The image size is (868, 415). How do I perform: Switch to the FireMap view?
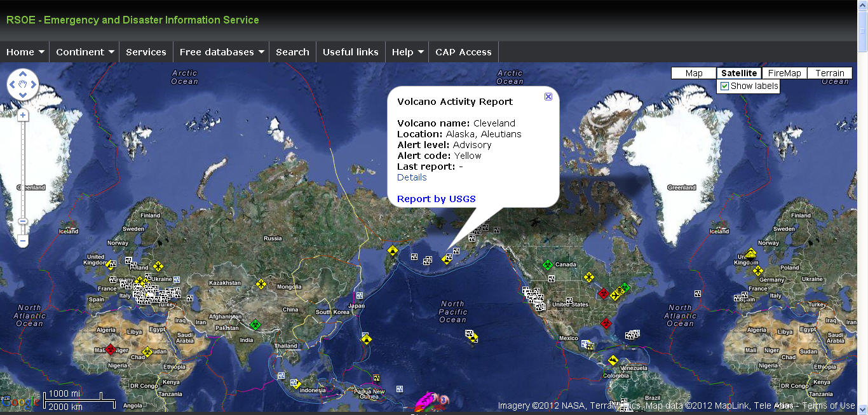(784, 73)
